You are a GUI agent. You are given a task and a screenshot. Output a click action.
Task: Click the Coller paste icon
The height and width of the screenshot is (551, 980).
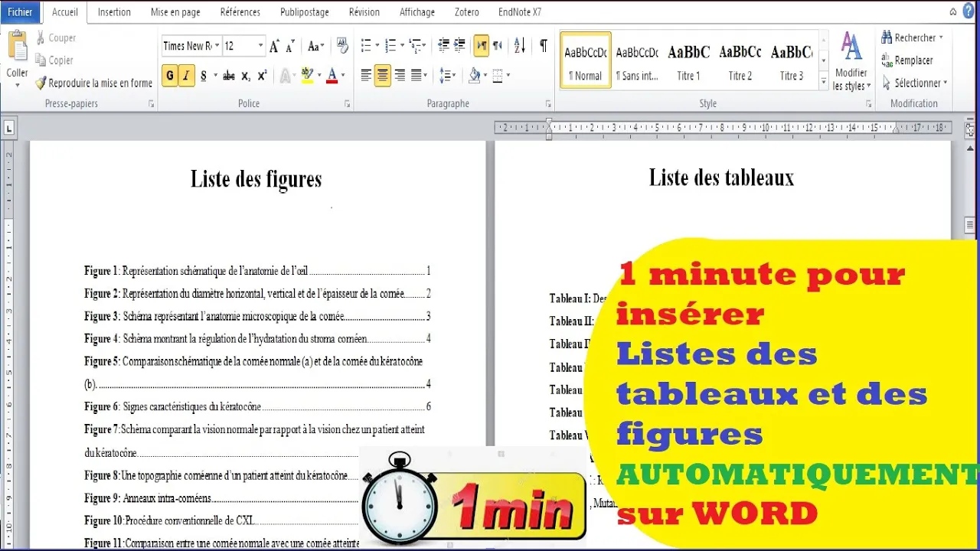coord(18,47)
